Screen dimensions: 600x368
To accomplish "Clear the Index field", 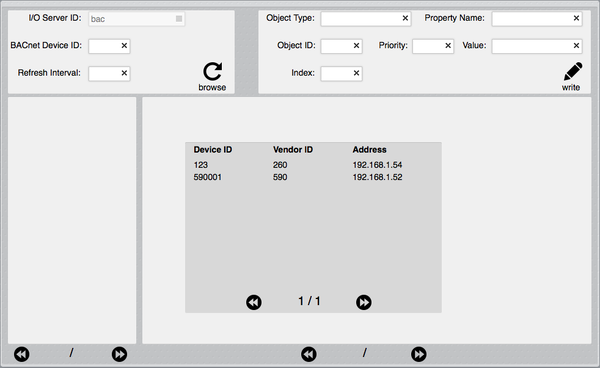I will (356, 73).
